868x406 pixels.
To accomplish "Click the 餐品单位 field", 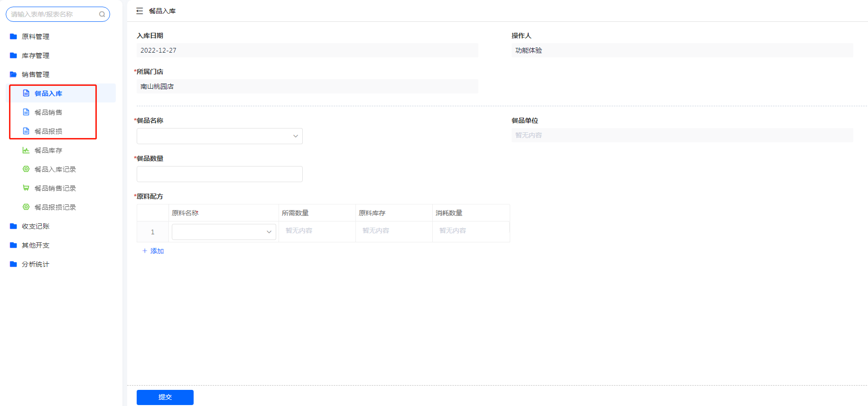I will [x=682, y=135].
